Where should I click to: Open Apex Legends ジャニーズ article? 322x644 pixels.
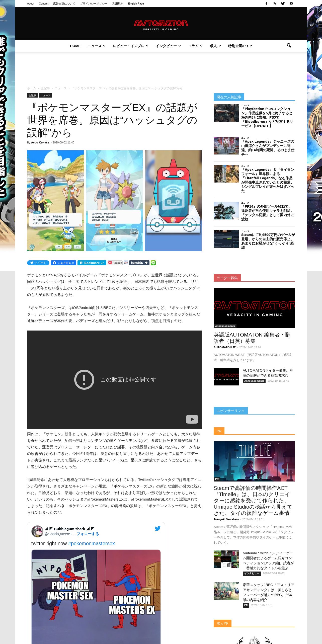pyautogui.click(x=268, y=148)
